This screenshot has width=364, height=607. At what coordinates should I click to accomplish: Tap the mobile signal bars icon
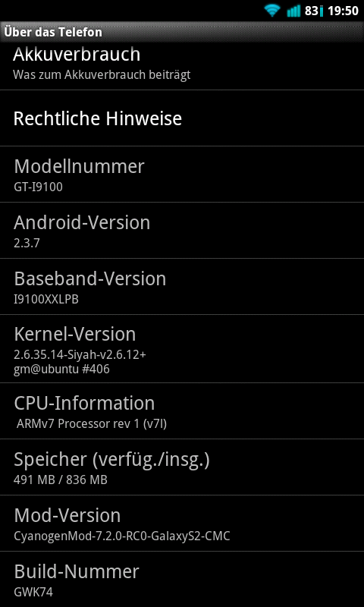[x=293, y=11]
